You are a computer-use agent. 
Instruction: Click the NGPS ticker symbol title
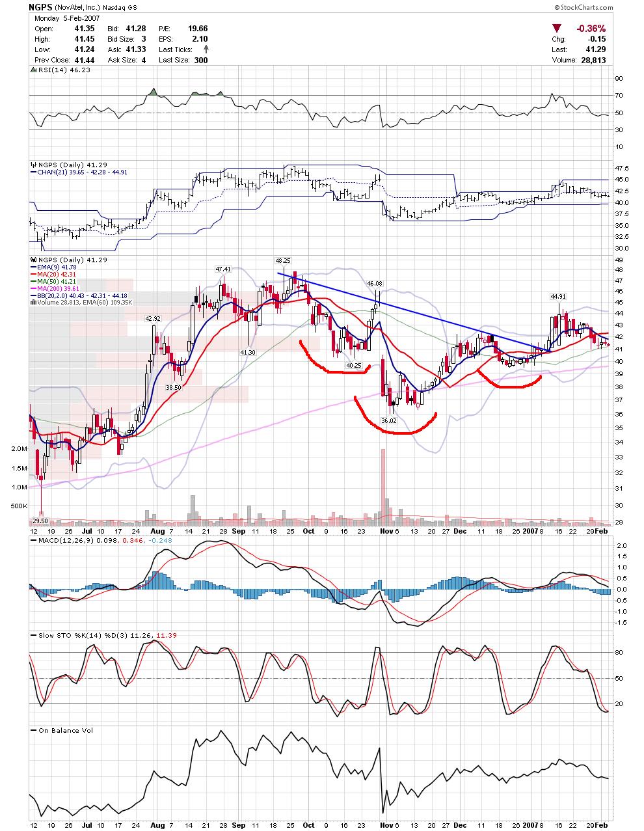pyautogui.click(x=40, y=7)
